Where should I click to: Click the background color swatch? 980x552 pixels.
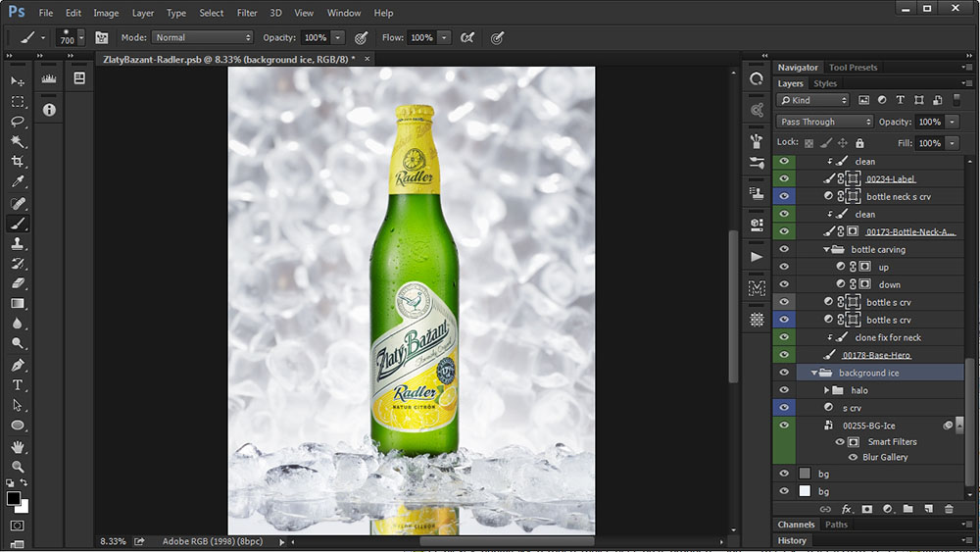point(24,508)
